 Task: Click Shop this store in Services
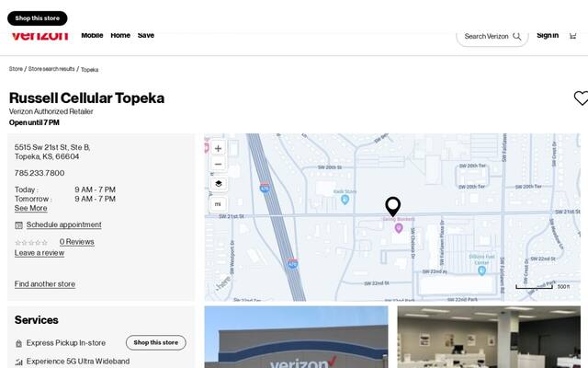(156, 342)
